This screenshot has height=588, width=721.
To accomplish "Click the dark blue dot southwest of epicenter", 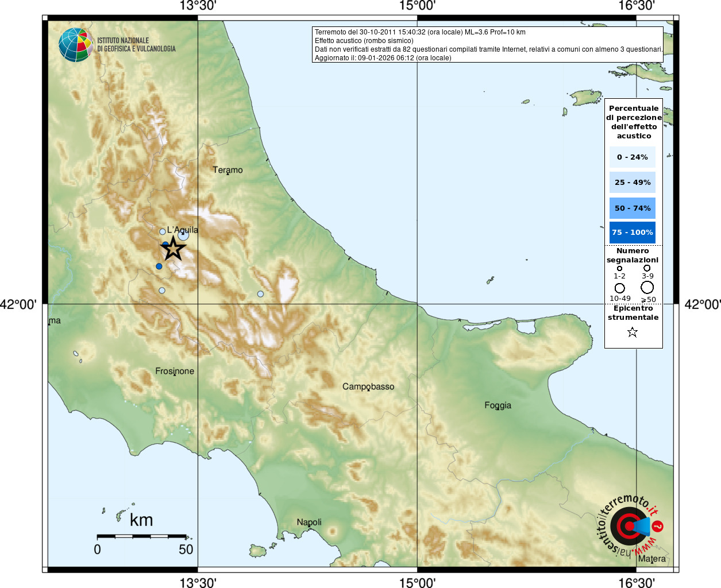I will point(159,266).
